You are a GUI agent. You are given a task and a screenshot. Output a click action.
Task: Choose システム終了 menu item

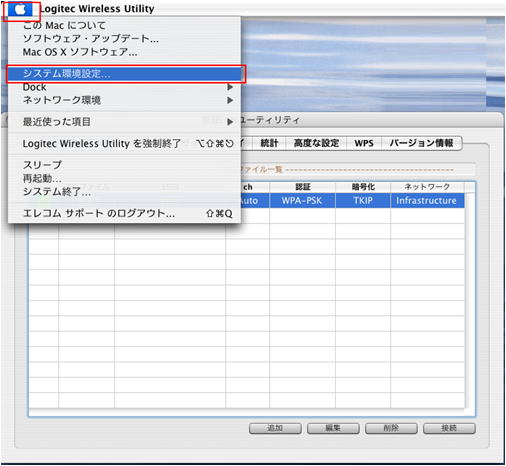click(124, 192)
